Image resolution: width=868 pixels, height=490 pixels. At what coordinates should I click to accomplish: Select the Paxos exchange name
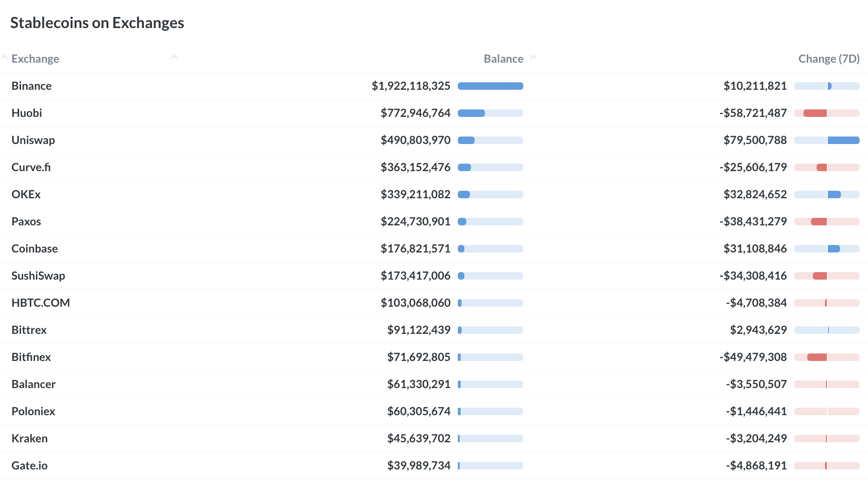(26, 222)
